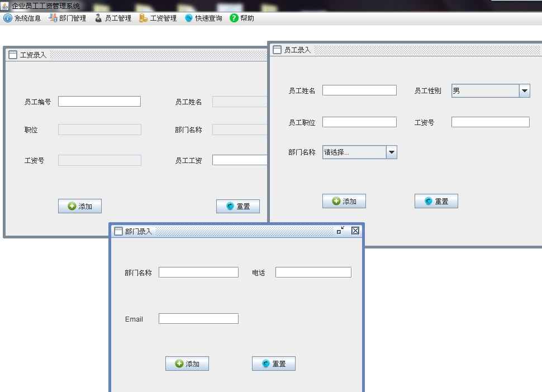
Task: Open the 员工性别 dropdown showing 男
Action: click(491, 91)
